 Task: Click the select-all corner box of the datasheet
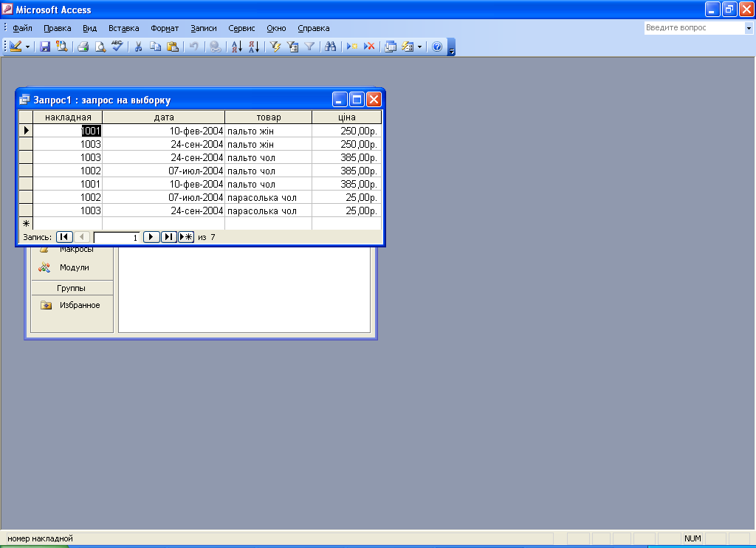26,117
